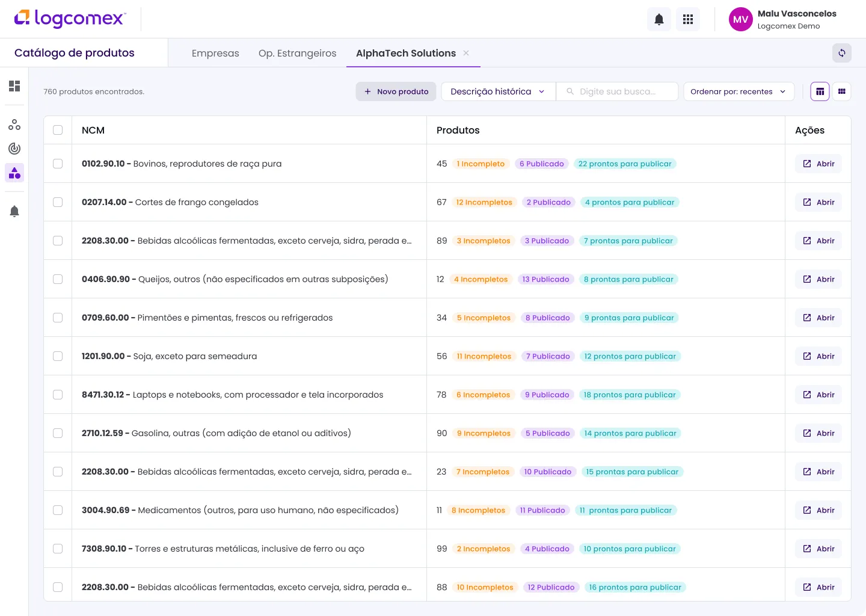Click the 22 prontos para publicar tag
Image resolution: width=866 pixels, height=616 pixels.
click(x=625, y=164)
